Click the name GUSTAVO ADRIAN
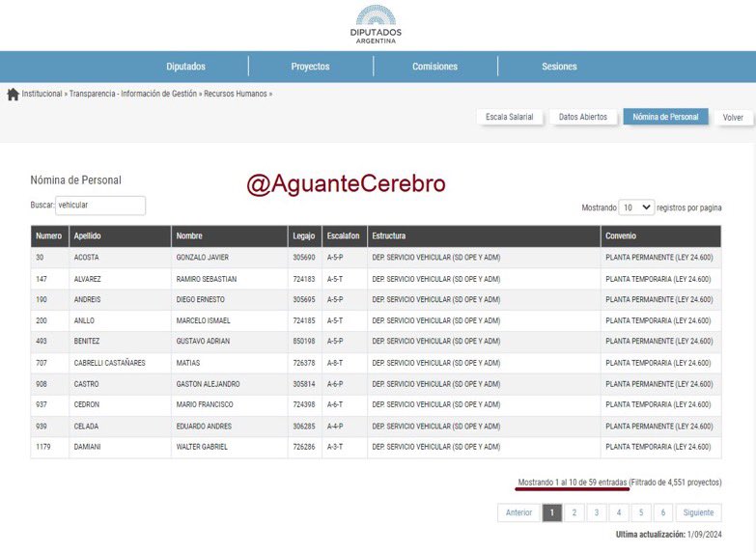This screenshot has width=756, height=553. coord(203,341)
